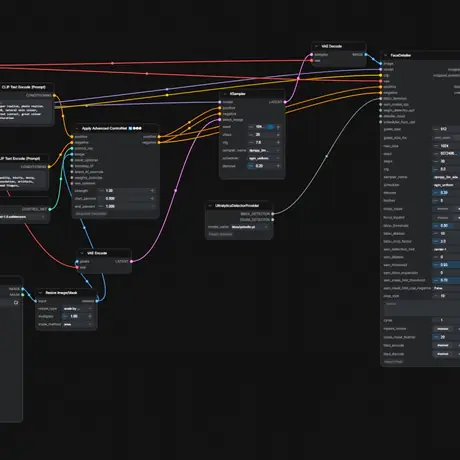
Task: Click CONTROL_NET output socket
Action: (x=50, y=209)
